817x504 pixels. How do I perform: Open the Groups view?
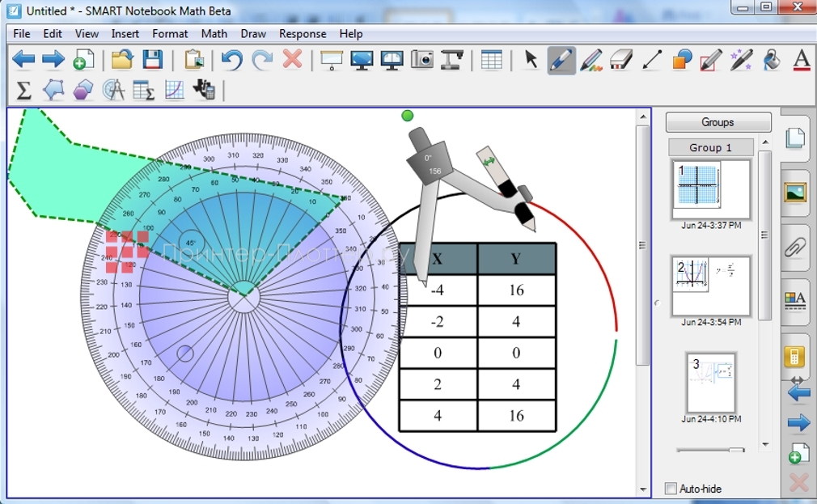(718, 121)
